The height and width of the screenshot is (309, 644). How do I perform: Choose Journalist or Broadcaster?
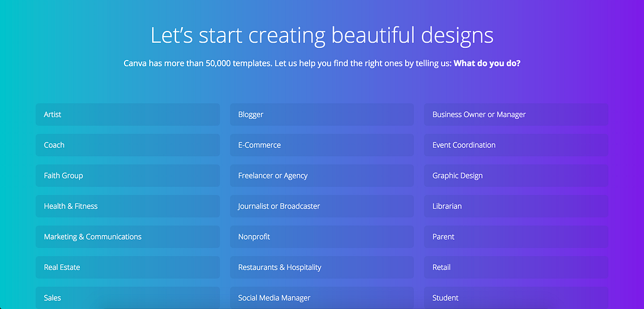[322, 206]
